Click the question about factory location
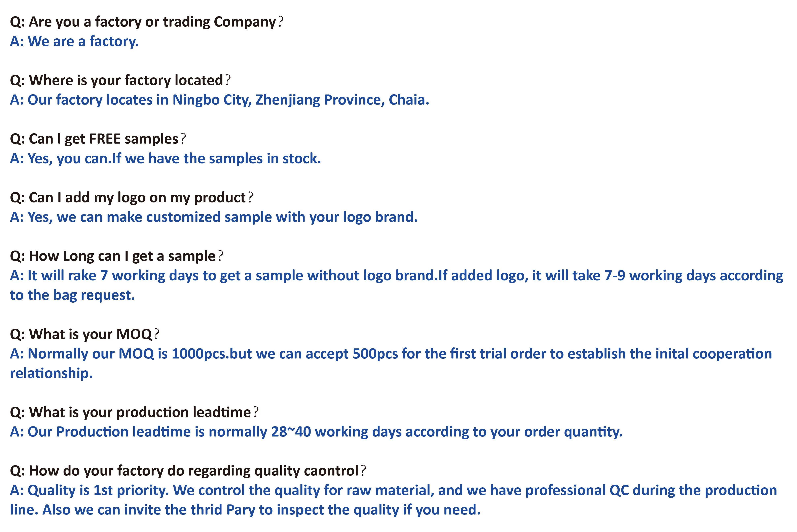The height and width of the screenshot is (532, 797). click(120, 80)
